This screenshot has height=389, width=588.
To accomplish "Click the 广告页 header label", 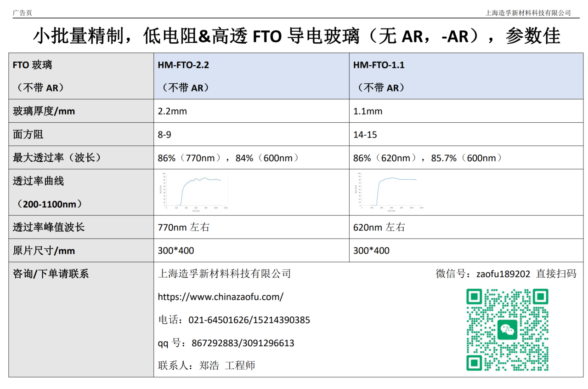I will tap(23, 13).
